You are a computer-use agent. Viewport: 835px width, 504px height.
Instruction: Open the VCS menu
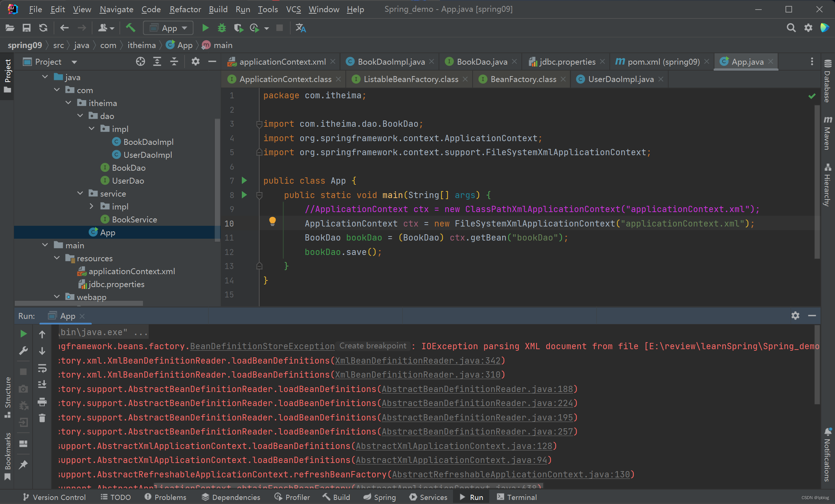293,9
